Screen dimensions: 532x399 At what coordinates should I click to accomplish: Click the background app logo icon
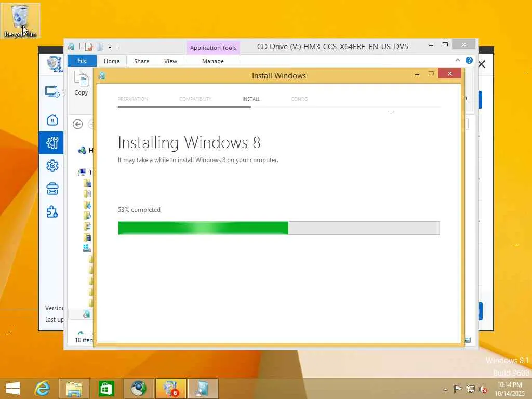(x=55, y=64)
